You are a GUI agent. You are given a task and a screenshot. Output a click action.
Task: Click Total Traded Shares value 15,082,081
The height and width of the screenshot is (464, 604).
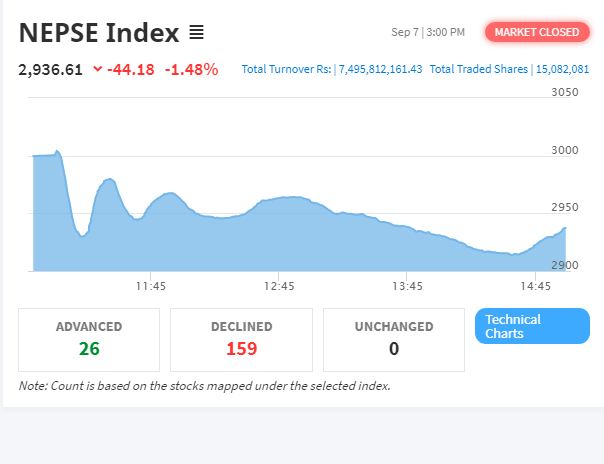[x=562, y=69]
